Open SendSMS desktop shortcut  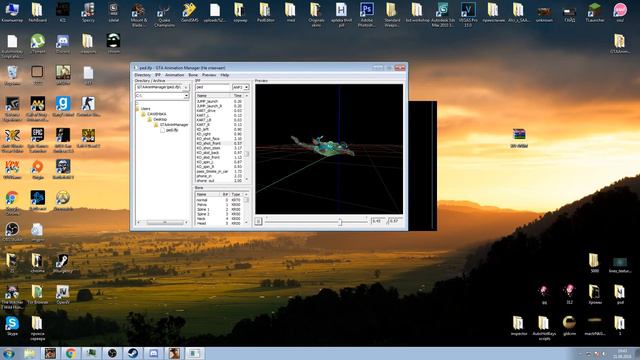[189, 12]
